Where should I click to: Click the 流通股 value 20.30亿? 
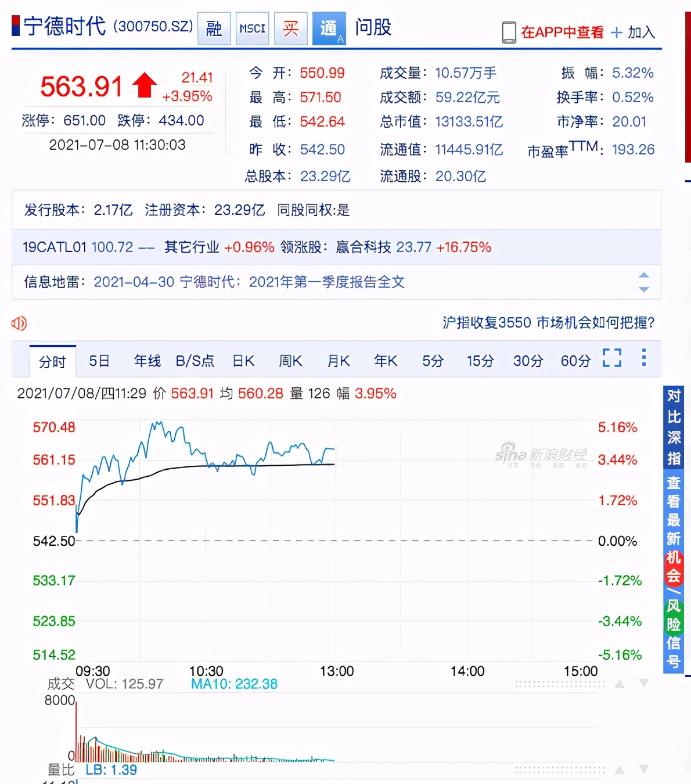460,177
